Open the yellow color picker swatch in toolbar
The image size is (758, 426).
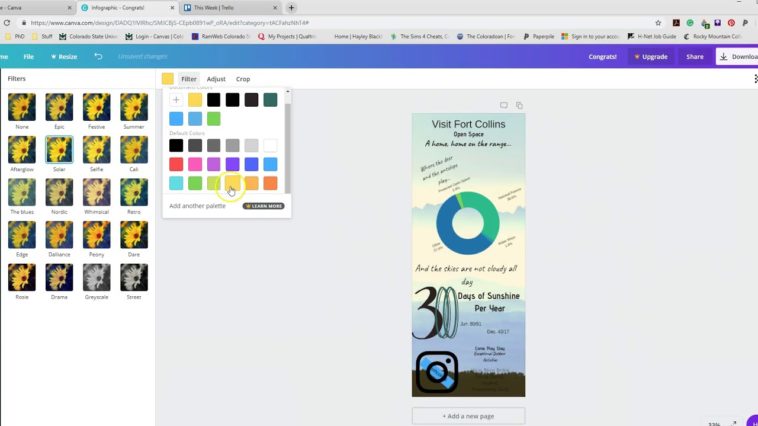tap(168, 79)
